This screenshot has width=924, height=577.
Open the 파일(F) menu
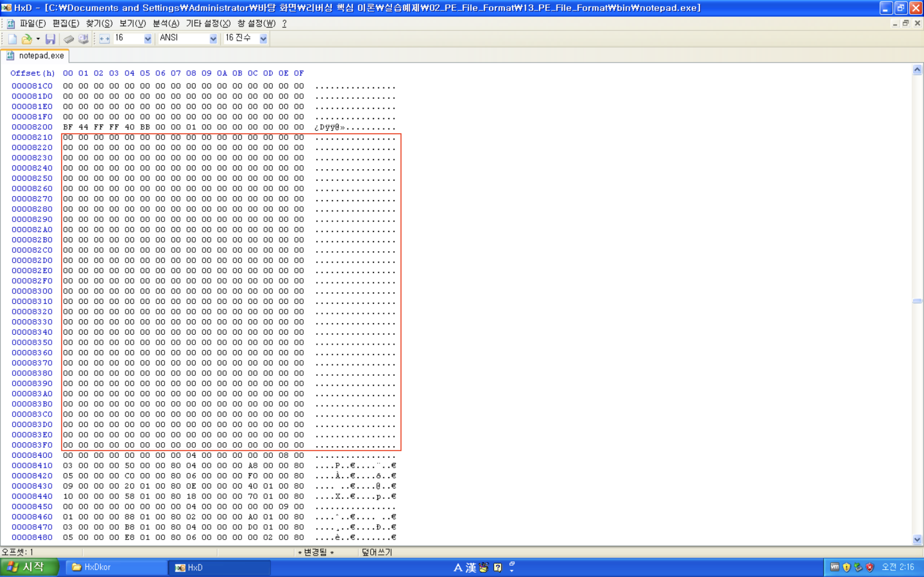tap(33, 24)
